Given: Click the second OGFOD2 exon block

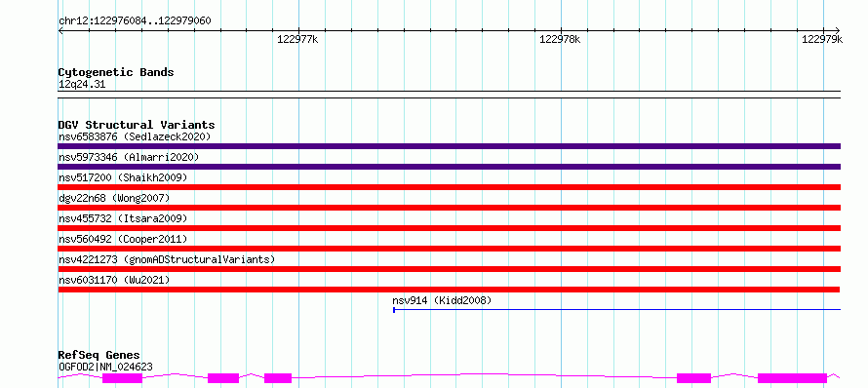Looking at the screenshot, I should coord(223,378).
